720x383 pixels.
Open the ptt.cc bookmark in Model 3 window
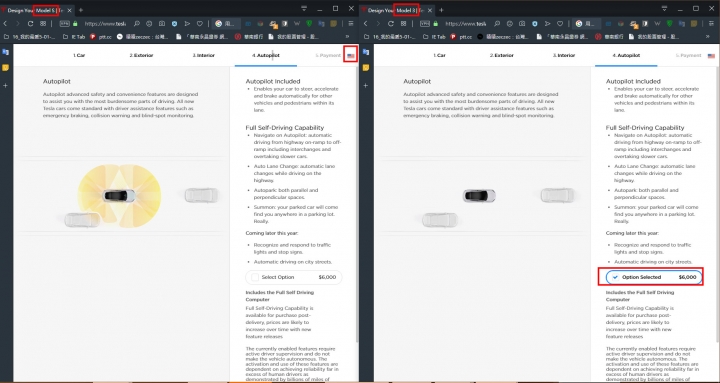pos(461,36)
